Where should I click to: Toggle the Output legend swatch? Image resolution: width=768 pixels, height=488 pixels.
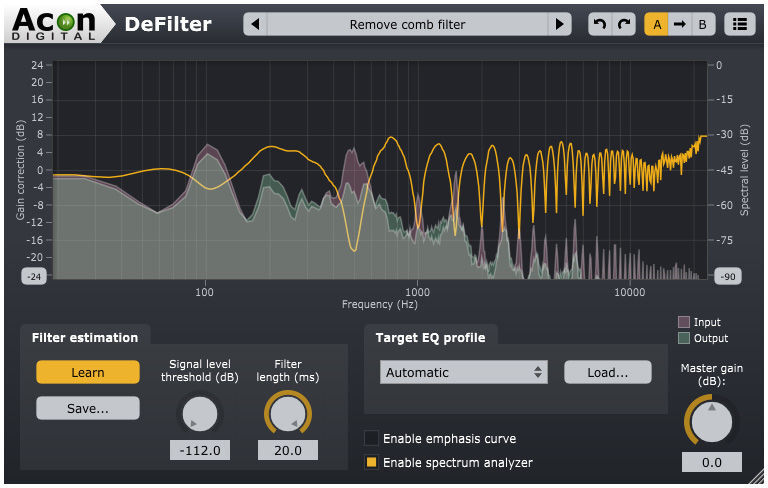684,338
